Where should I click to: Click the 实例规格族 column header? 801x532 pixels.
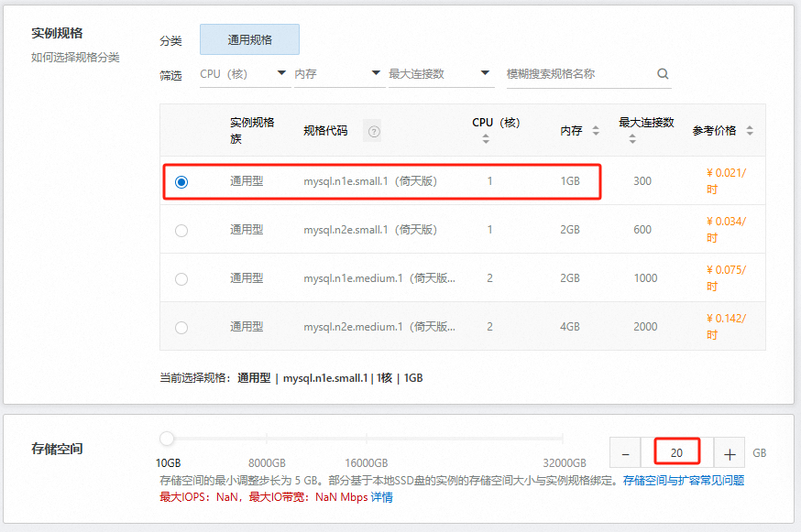point(252,130)
